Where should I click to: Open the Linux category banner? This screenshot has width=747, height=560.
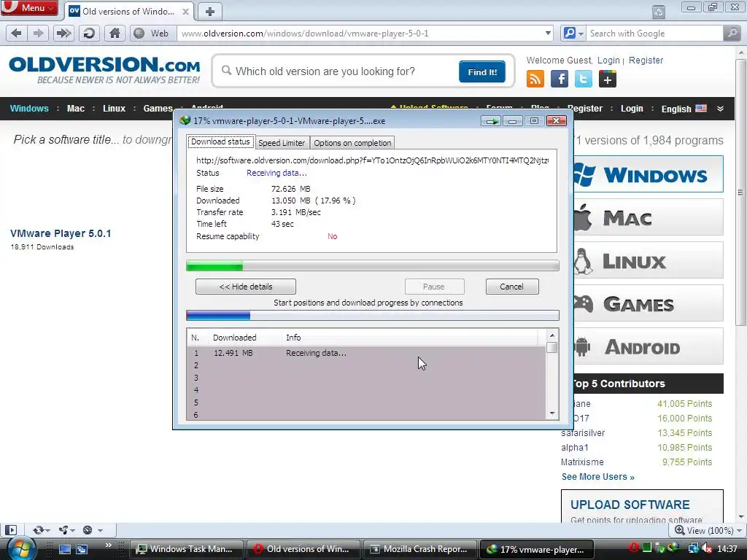click(x=649, y=260)
